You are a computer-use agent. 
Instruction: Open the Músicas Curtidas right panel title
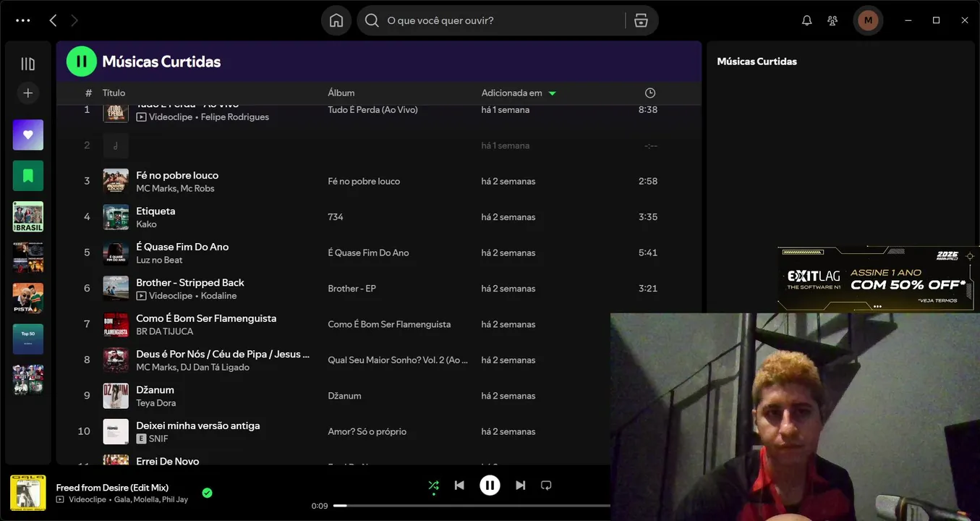click(757, 62)
